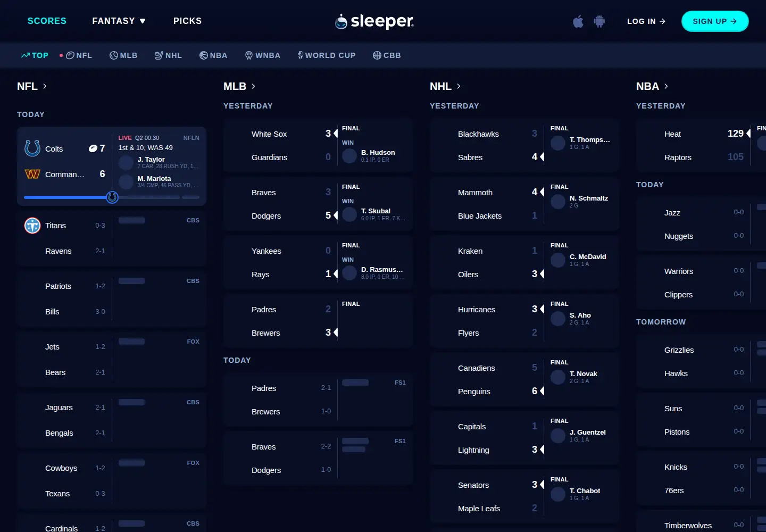Screen dimensions: 766x532
Task: Open the Picks page
Action: [187, 21]
